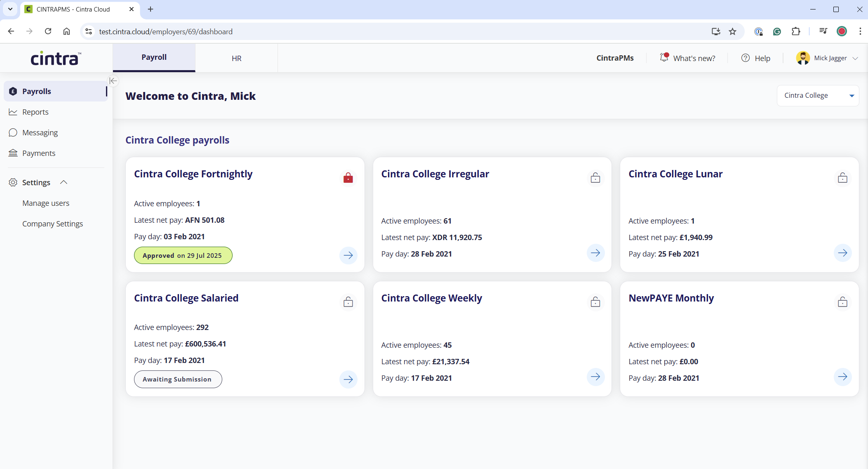Open the Chrome three-dot menu

click(x=860, y=31)
